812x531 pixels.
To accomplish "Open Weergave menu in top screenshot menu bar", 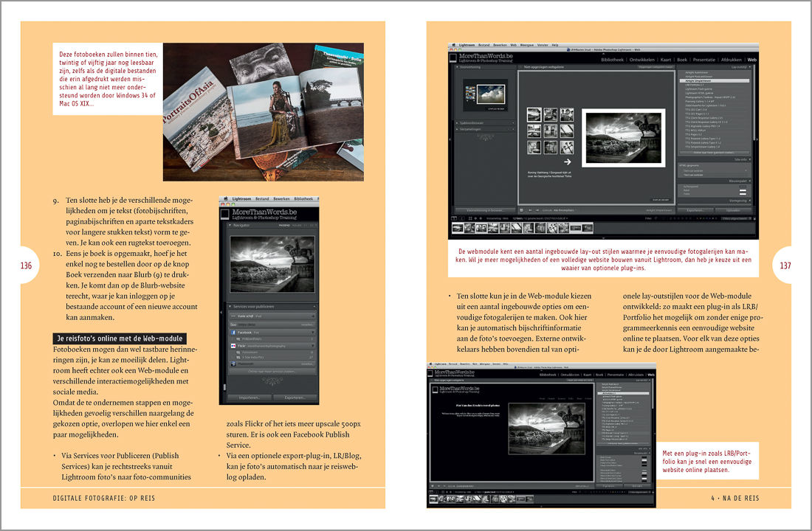I will click(526, 45).
